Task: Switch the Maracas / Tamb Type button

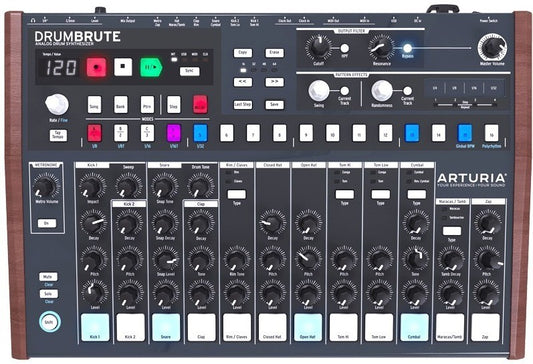Action: pyautogui.click(x=452, y=231)
